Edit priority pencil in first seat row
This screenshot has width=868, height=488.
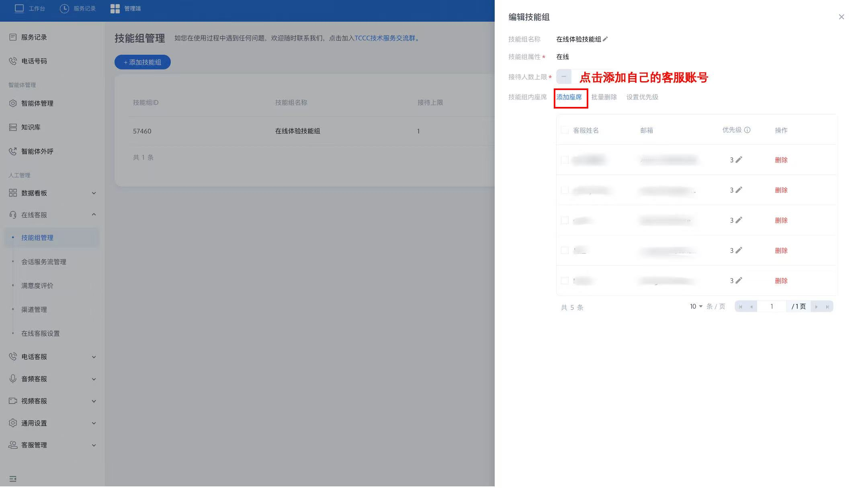click(739, 160)
